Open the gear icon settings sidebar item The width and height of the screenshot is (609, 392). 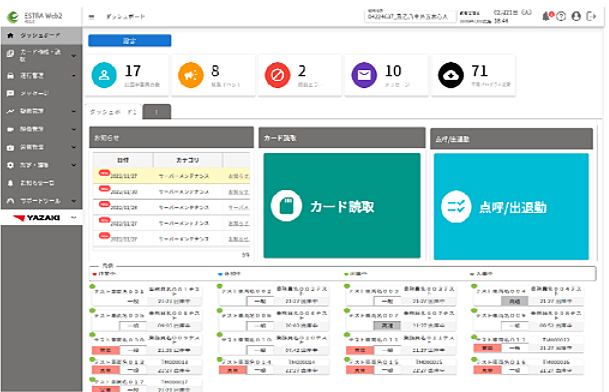coord(41,165)
